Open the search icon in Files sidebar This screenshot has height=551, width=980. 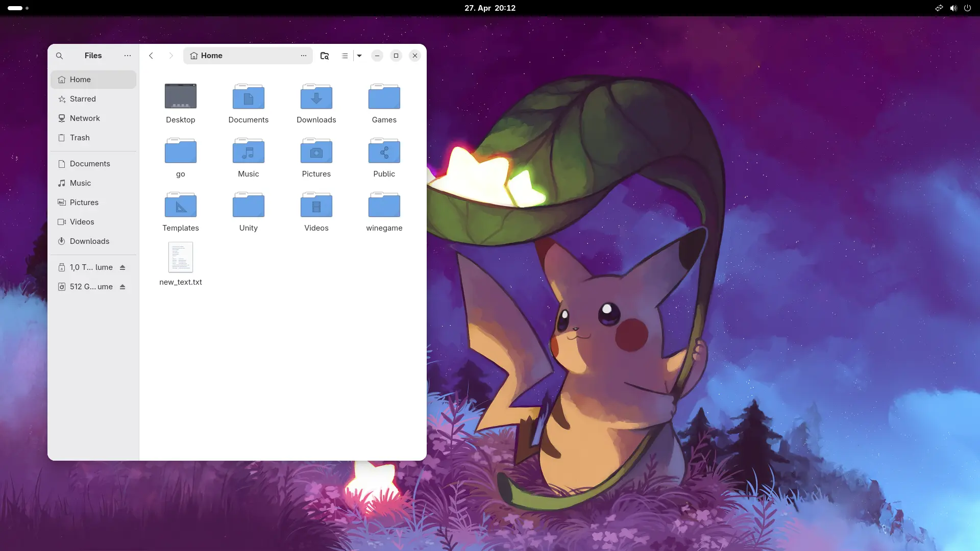coord(59,56)
